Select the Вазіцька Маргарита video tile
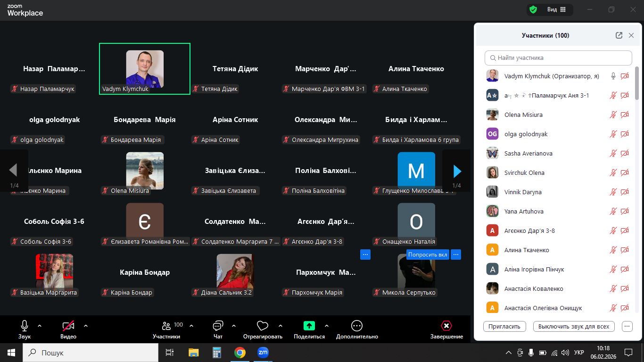The width and height of the screenshot is (644, 362). [x=54, y=272]
